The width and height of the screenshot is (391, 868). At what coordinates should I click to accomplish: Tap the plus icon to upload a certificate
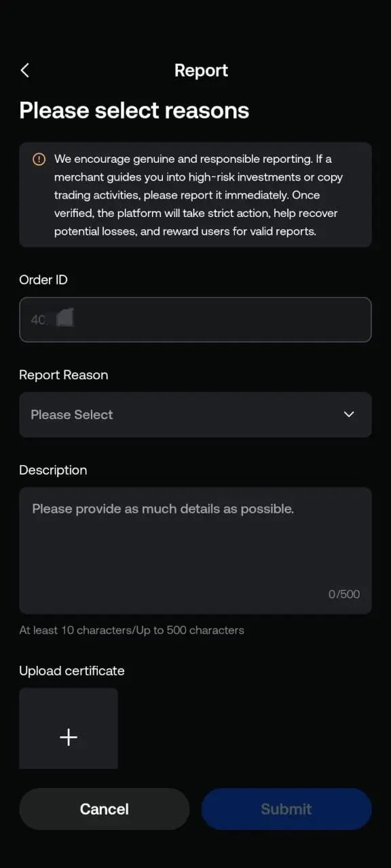point(69,737)
